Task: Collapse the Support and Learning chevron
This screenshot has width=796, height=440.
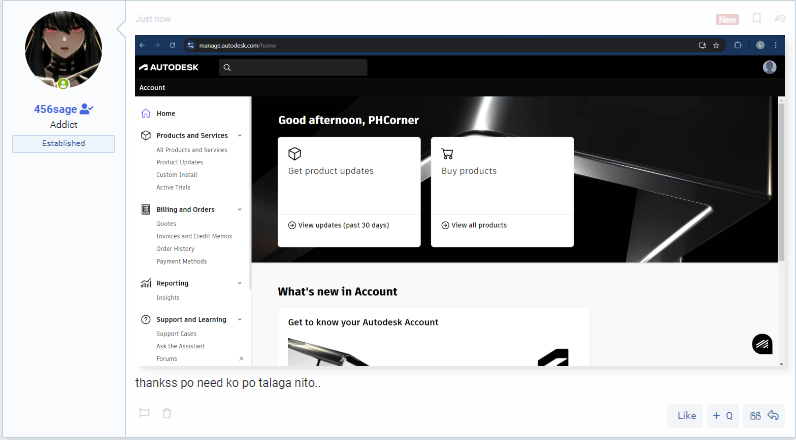Action: pos(240,319)
